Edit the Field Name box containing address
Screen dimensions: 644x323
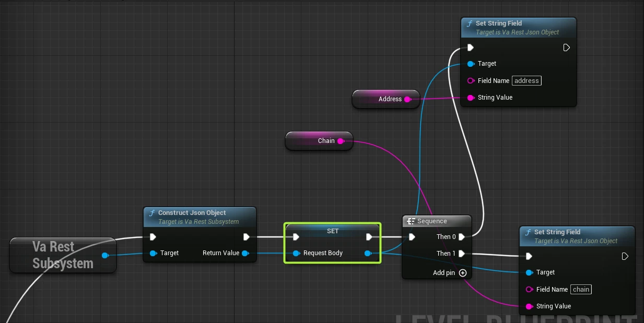coord(526,81)
